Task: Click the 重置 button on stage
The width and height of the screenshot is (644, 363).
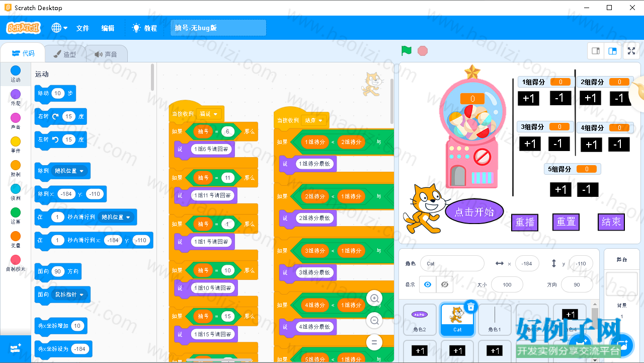Action: (566, 222)
